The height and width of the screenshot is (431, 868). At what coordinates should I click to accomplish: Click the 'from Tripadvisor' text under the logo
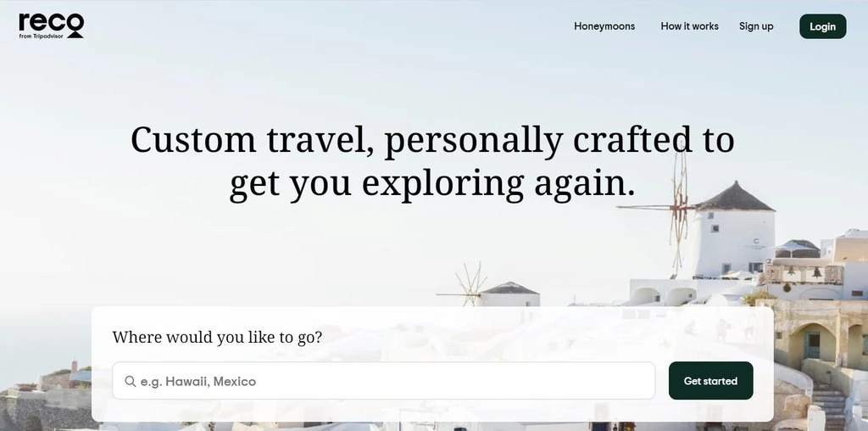coord(41,36)
